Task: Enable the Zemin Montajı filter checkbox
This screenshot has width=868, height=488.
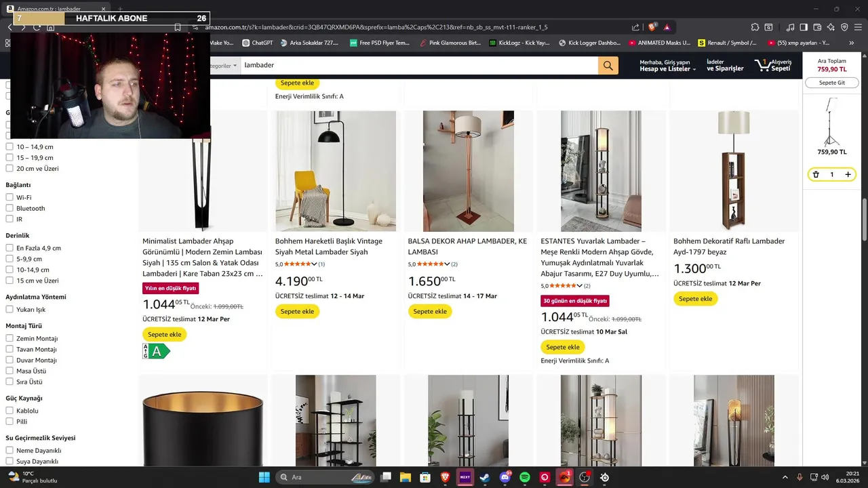Action: click(x=9, y=338)
